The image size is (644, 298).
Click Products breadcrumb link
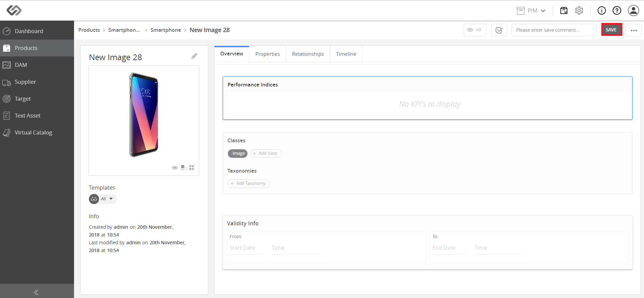[x=89, y=30]
